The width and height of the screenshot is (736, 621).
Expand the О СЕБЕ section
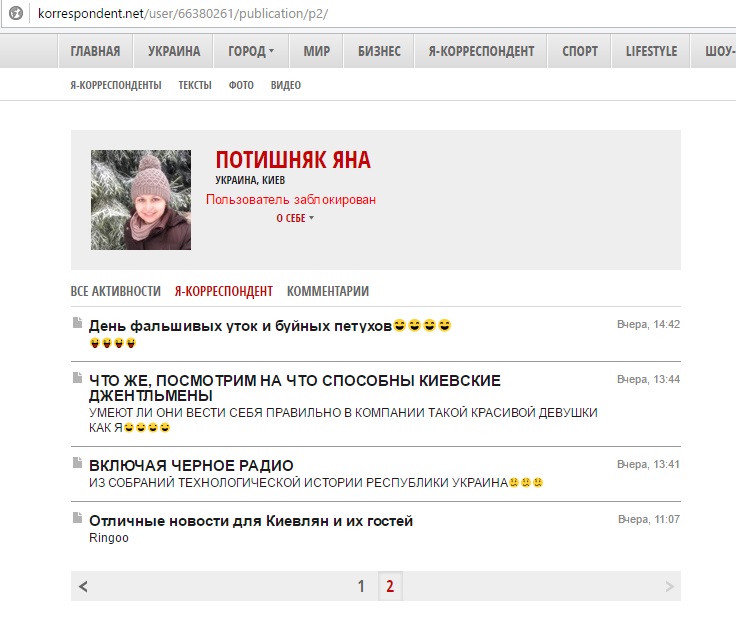pos(295,218)
